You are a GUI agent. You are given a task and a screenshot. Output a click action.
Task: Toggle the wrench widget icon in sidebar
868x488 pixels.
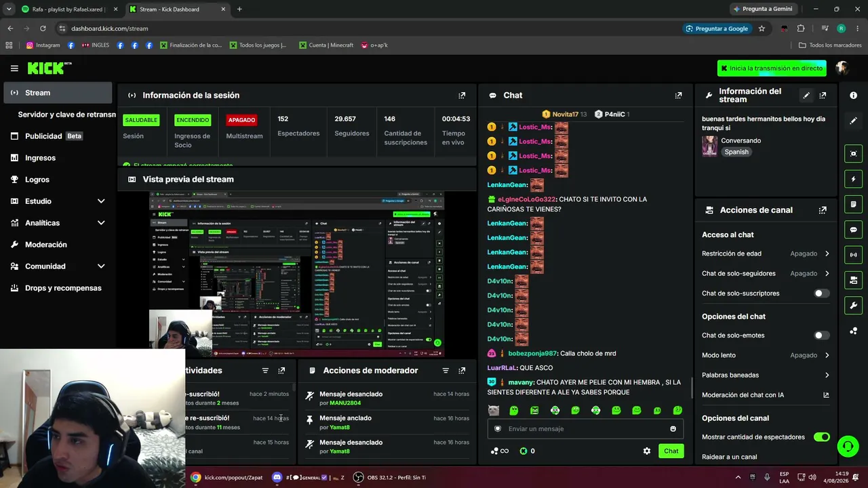pos(853,306)
